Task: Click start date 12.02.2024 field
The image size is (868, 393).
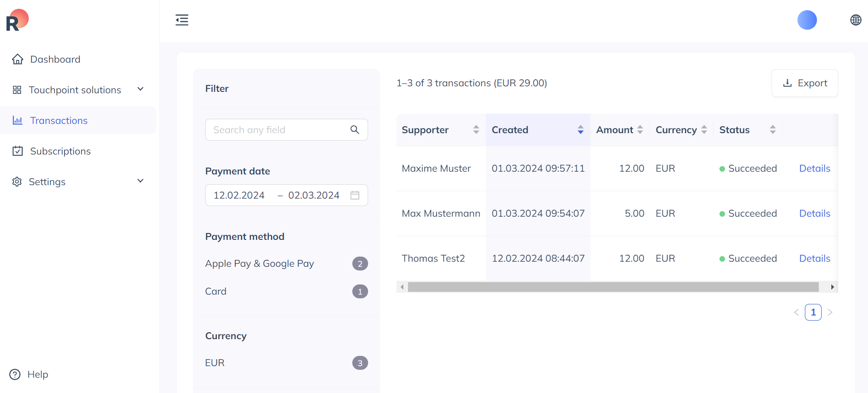Action: pyautogui.click(x=239, y=195)
